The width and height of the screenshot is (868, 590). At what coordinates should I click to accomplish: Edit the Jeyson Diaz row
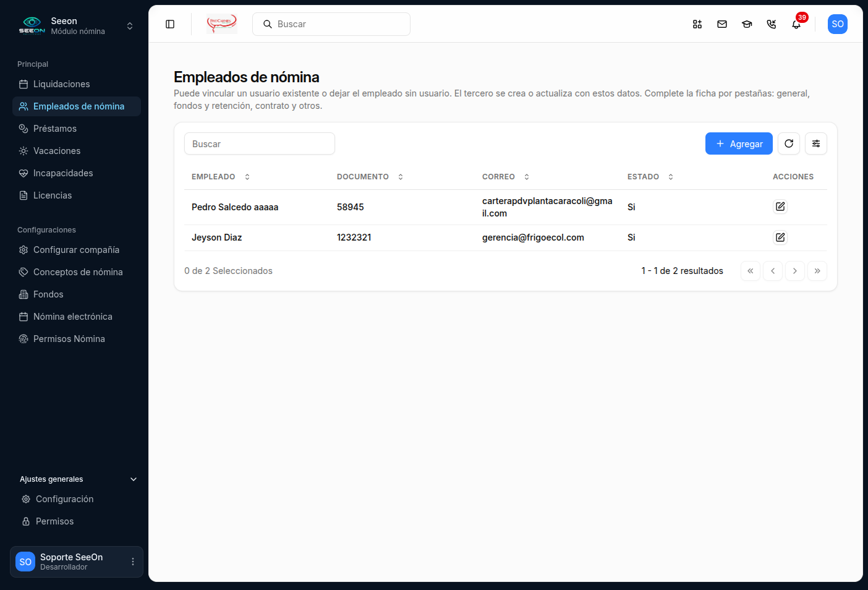click(780, 237)
